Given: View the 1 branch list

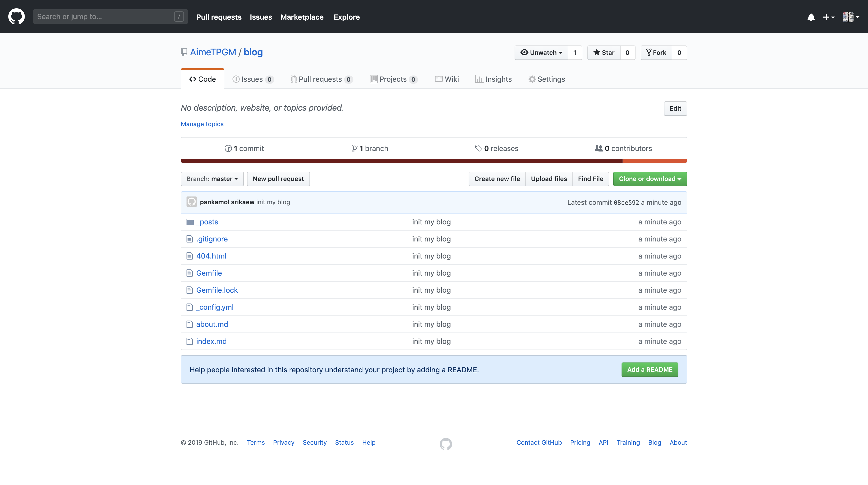Looking at the screenshot, I should (370, 148).
